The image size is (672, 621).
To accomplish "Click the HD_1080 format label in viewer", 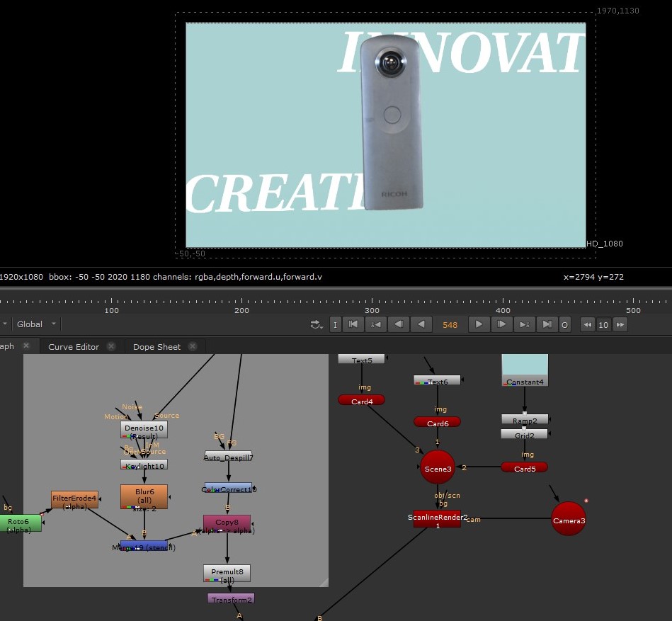I will 604,244.
